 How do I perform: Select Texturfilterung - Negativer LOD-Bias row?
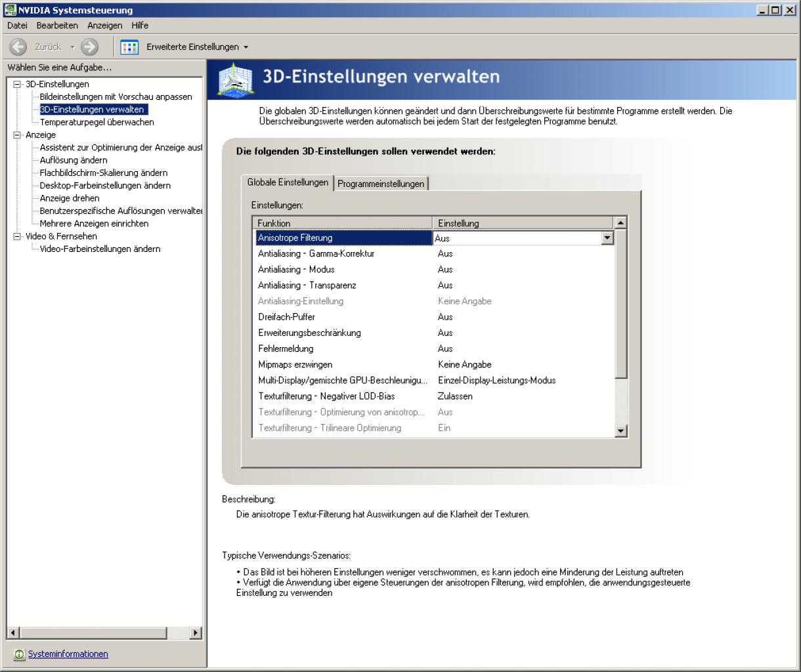433,396
